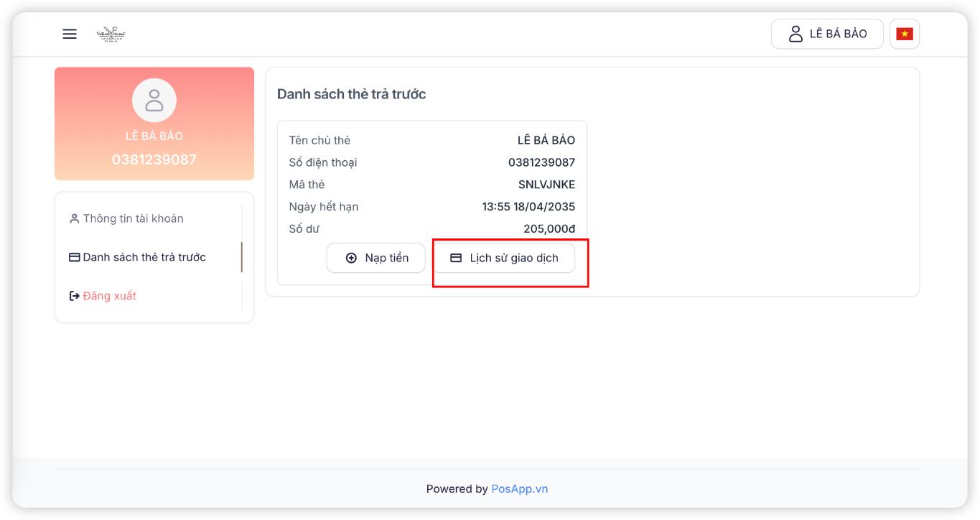Click the card code SNLVJNKE
The image size is (980, 520).
pos(546,185)
